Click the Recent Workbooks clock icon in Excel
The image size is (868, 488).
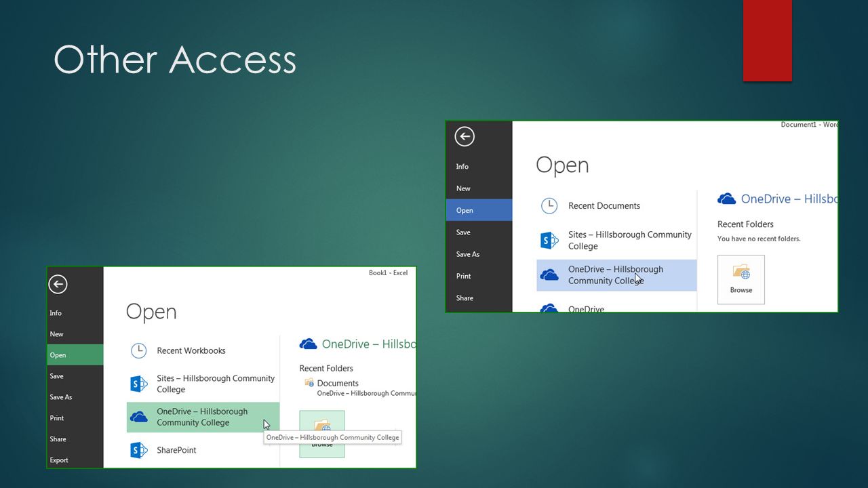pos(138,350)
